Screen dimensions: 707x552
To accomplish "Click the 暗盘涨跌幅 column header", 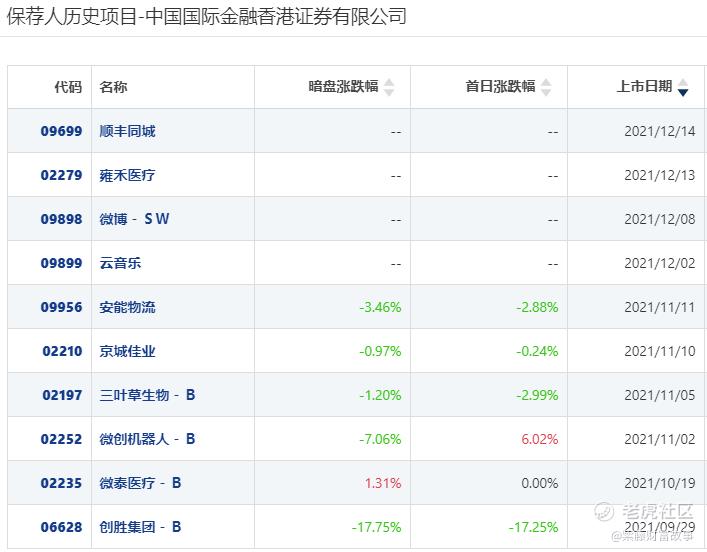I will click(x=343, y=87).
